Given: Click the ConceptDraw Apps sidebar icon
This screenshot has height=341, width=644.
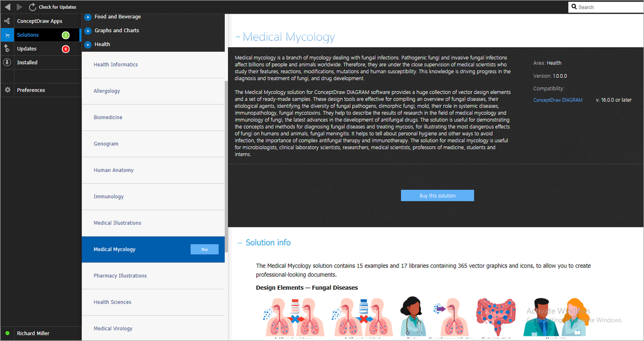Looking at the screenshot, I should click(x=7, y=21).
